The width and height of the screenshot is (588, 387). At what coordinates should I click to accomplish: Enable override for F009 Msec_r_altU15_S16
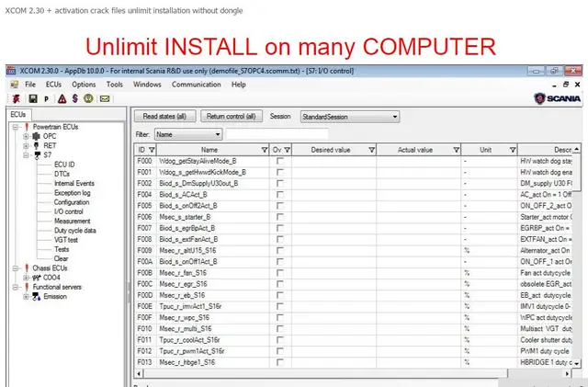pyautogui.click(x=279, y=250)
